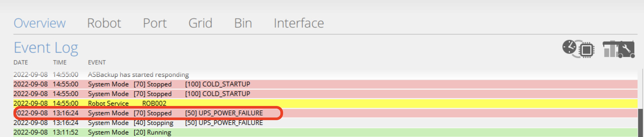Screen dimensions: 644x137
Task: Select the Stopped UPS_POWER_FAILURE highlighted row
Action: coord(325,113)
